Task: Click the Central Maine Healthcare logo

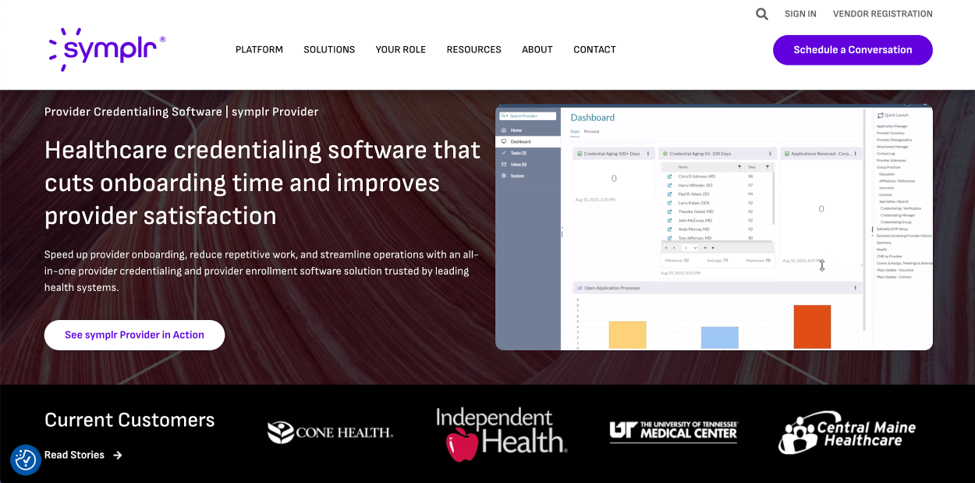Action: (847, 433)
